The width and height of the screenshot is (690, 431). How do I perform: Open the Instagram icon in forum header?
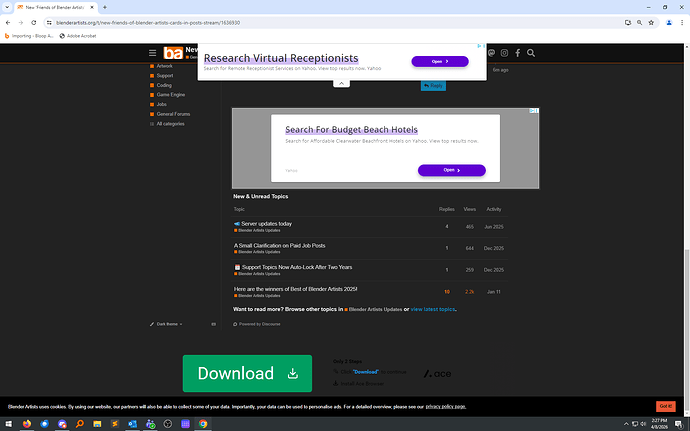click(504, 53)
